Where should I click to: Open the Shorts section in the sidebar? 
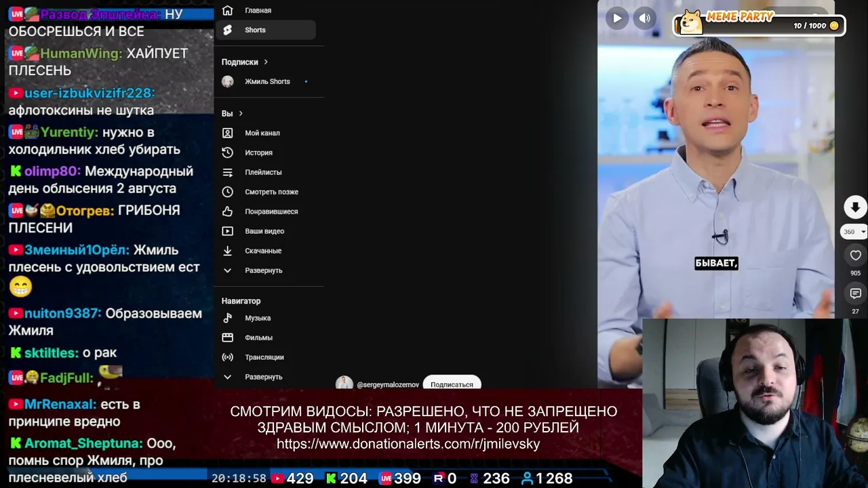coord(264,30)
